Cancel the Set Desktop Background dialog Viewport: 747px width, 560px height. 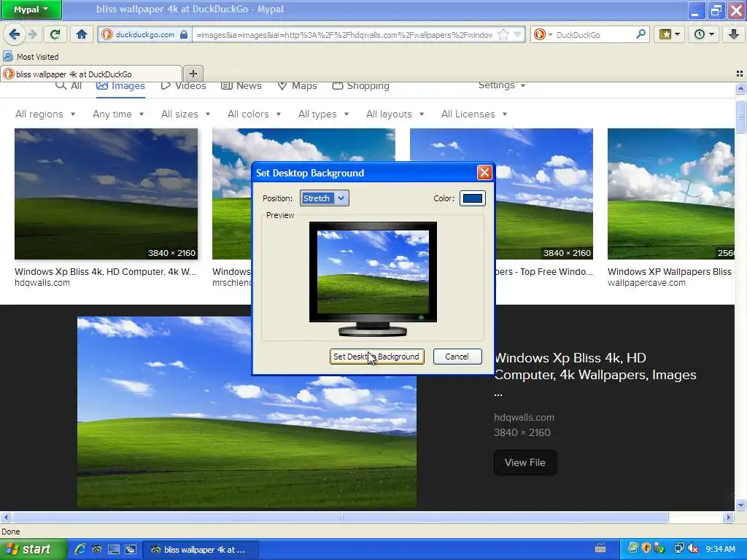point(457,357)
